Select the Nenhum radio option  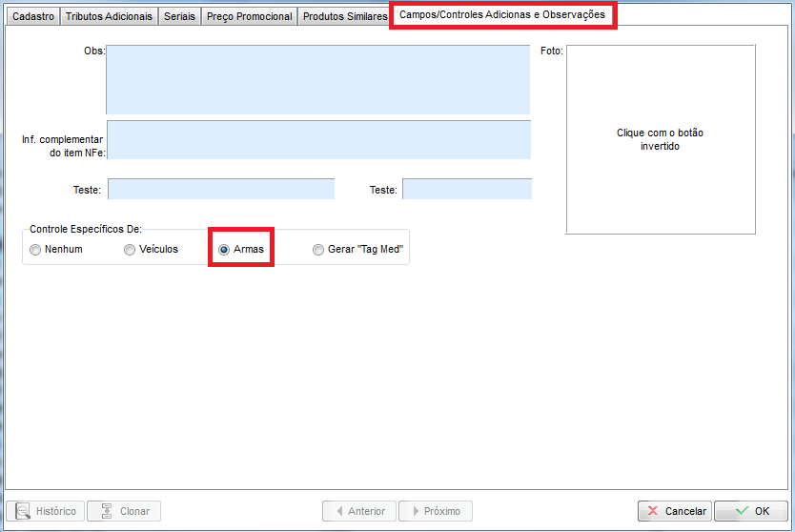point(36,250)
